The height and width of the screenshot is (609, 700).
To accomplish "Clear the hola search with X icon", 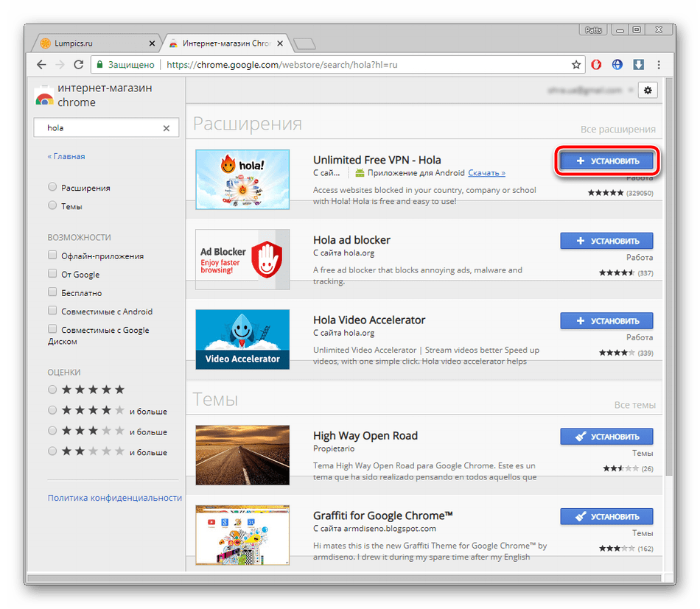I will point(167,128).
